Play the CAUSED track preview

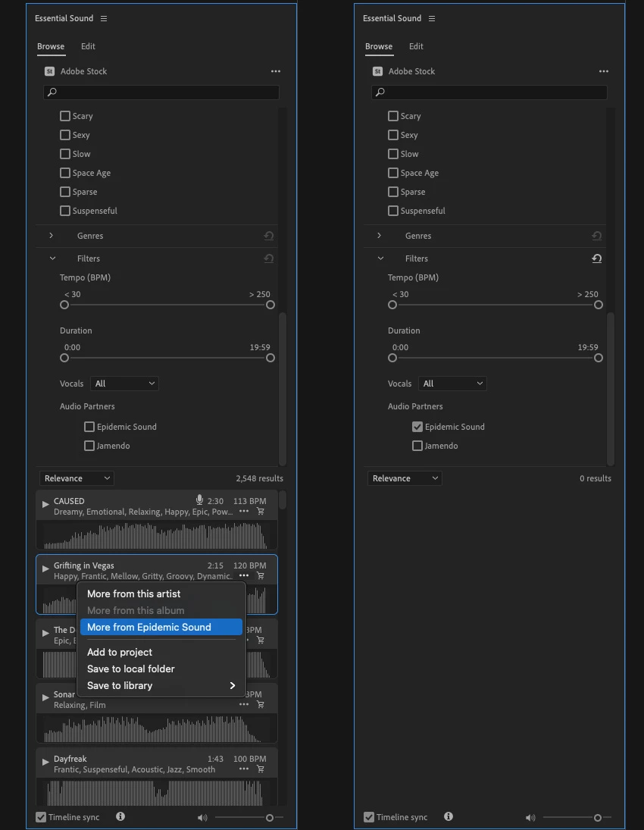(x=45, y=505)
